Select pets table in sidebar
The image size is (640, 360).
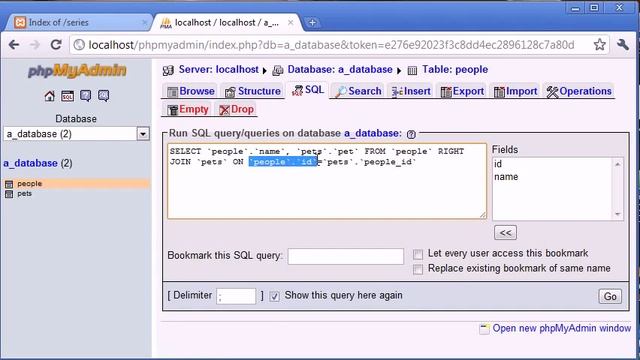click(24, 193)
